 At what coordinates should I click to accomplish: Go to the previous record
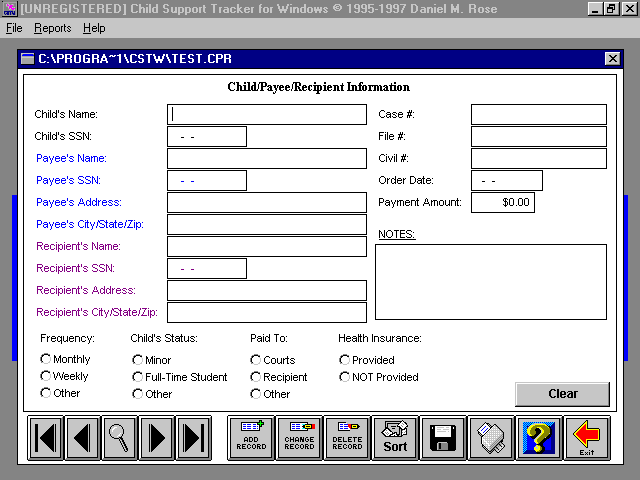coord(83,438)
